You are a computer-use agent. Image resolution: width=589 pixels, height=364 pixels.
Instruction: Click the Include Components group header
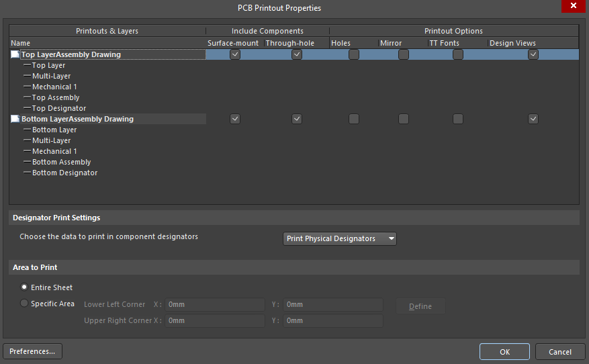(x=267, y=31)
